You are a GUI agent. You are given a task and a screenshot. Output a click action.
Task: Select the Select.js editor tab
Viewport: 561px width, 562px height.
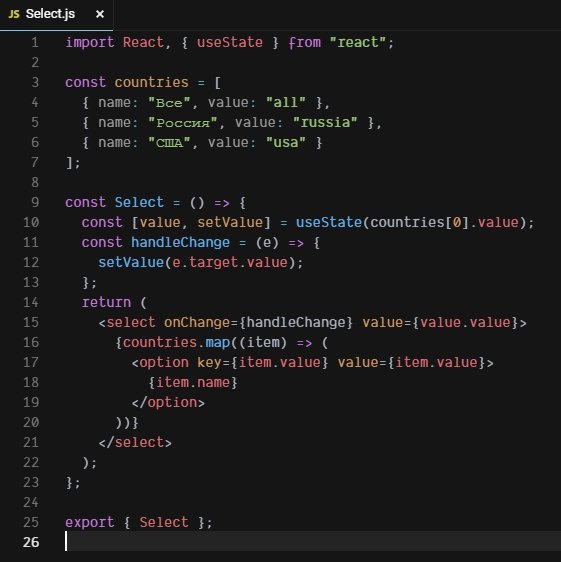56,14
